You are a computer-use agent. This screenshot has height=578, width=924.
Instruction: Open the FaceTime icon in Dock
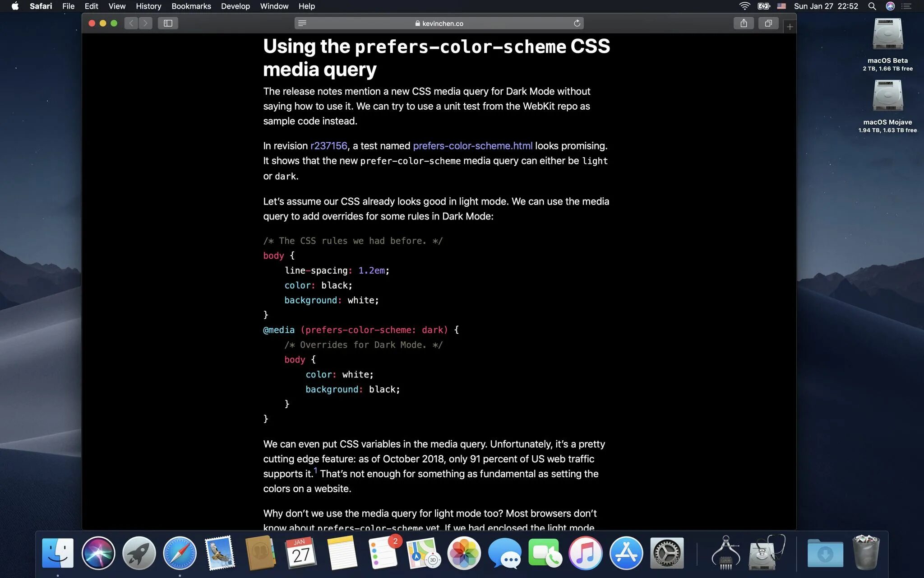545,553
